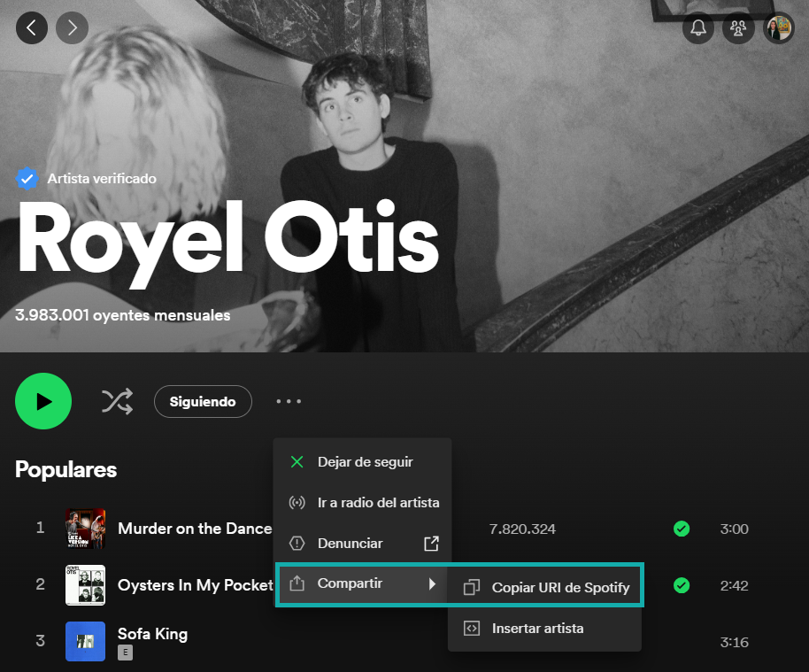
Task: Open your profile avatar menu
Action: 778,27
